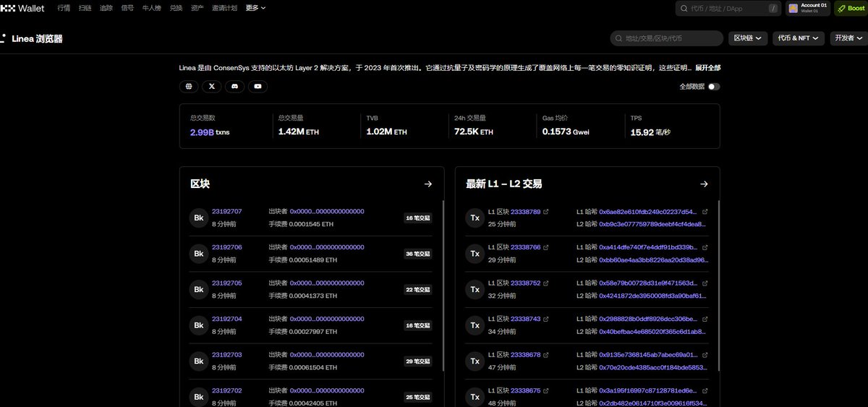Open the 牛人榜 menu item
The height and width of the screenshot is (407, 868).
tap(152, 8)
